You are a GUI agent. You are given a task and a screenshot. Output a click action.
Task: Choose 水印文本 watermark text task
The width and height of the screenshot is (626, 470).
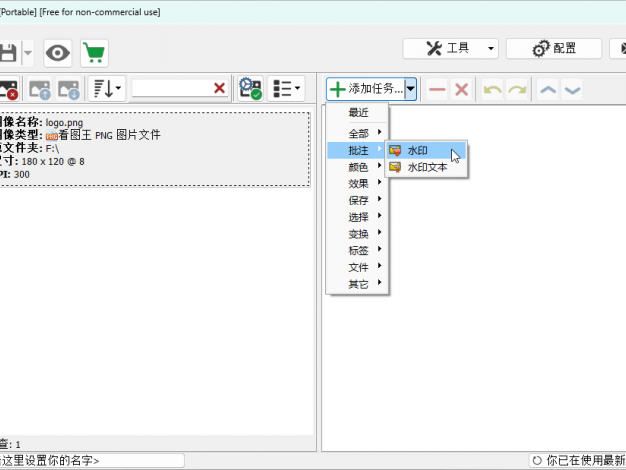(426, 167)
